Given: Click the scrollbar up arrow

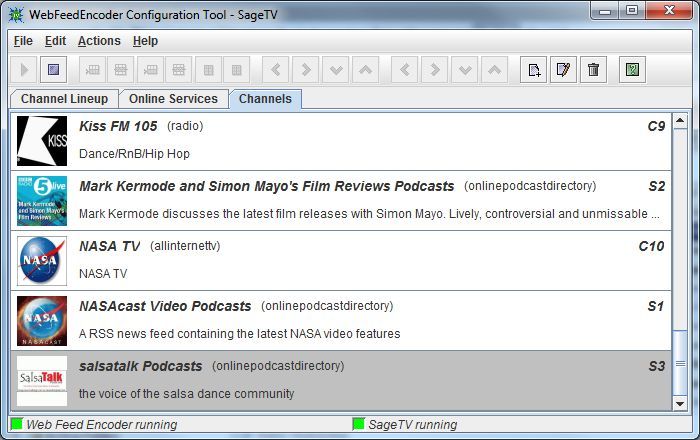Looking at the screenshot, I should click(680, 122).
